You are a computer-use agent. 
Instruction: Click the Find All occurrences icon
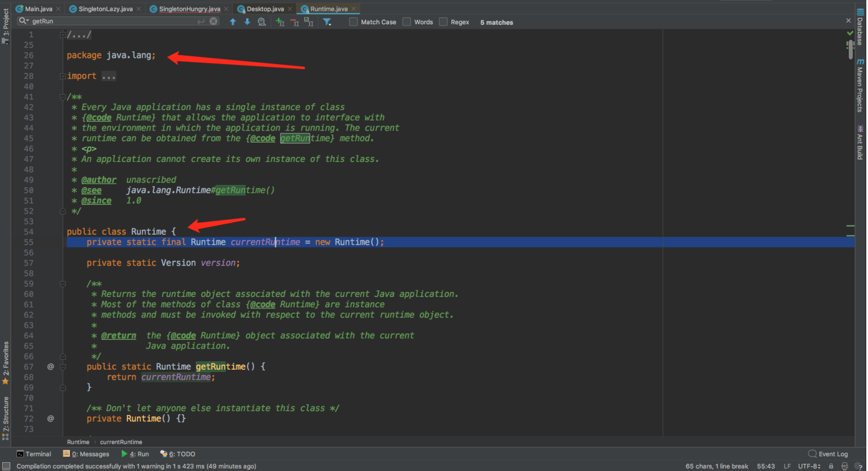tap(262, 22)
